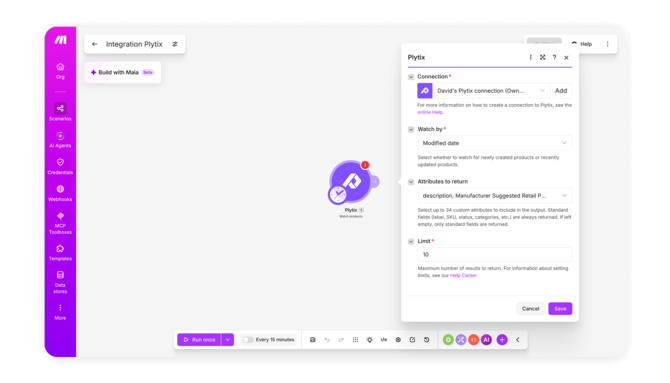This screenshot has height=383, width=670.
Task: Open scenario settings gear in toolbar
Action: [398, 340]
